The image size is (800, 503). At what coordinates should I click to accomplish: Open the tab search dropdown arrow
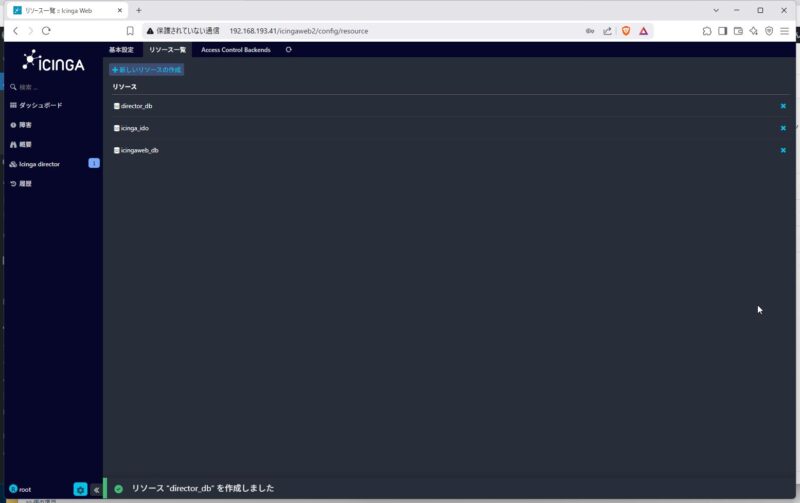(x=716, y=10)
